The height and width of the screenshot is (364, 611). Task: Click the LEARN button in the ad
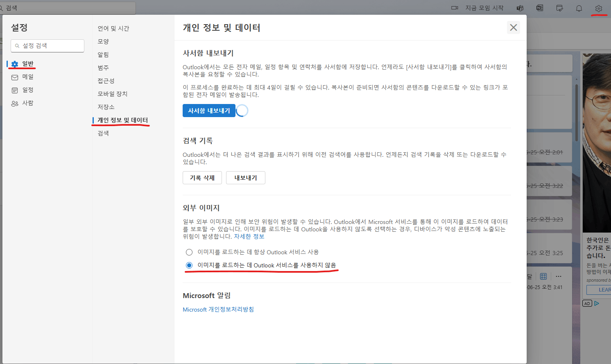pos(599,289)
